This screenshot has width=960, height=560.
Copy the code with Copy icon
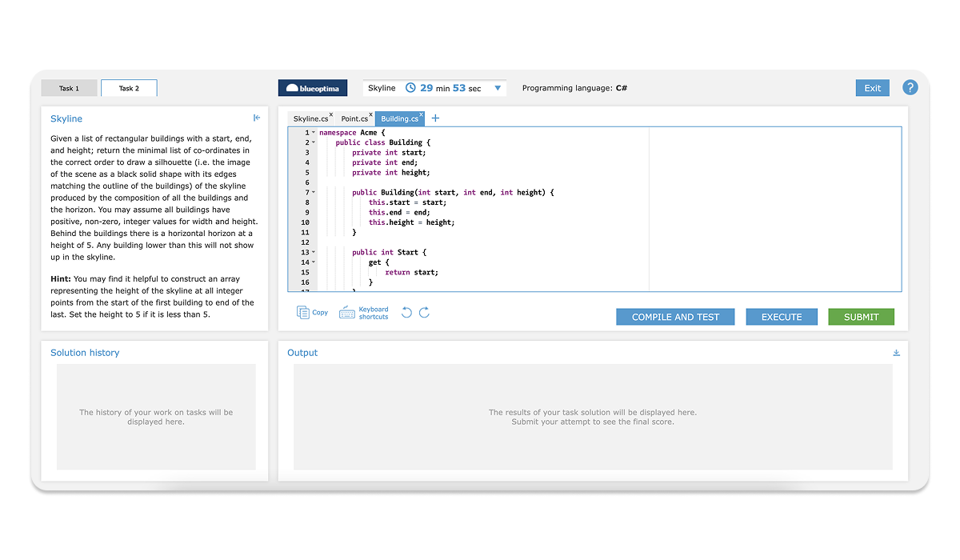(x=312, y=313)
